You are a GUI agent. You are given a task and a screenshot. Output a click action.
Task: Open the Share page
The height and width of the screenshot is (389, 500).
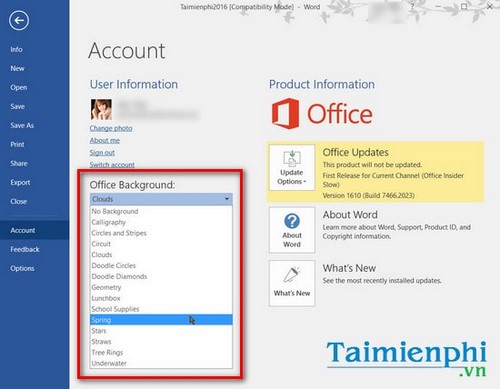19,163
